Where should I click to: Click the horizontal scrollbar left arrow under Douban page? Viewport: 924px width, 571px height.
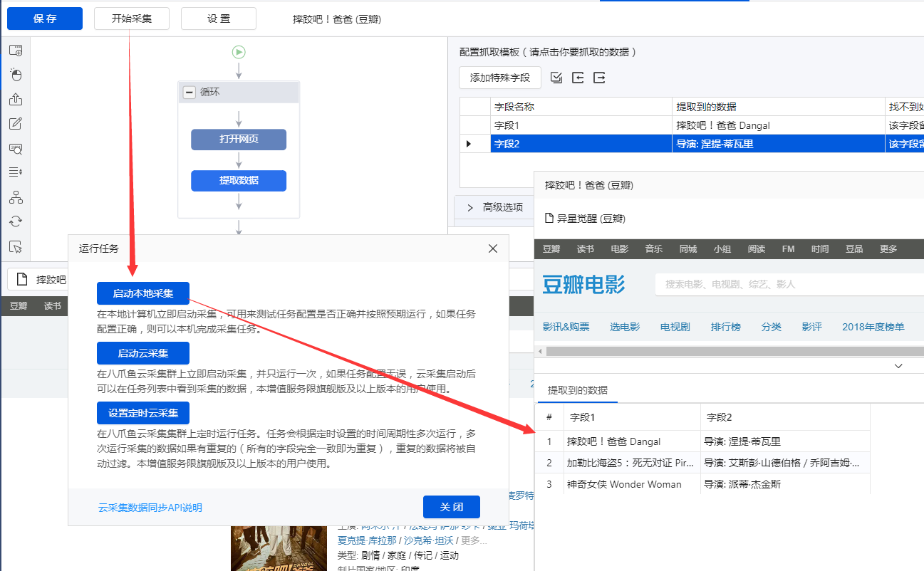point(539,352)
